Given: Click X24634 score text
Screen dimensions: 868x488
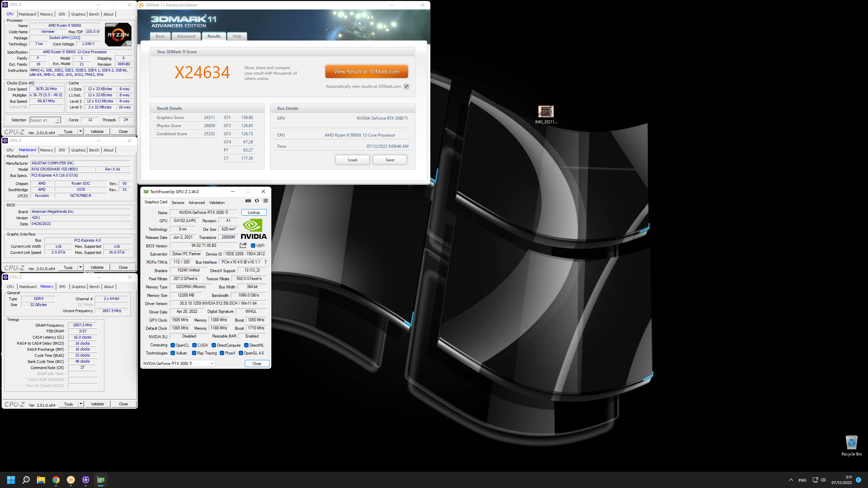Looking at the screenshot, I should 202,72.
